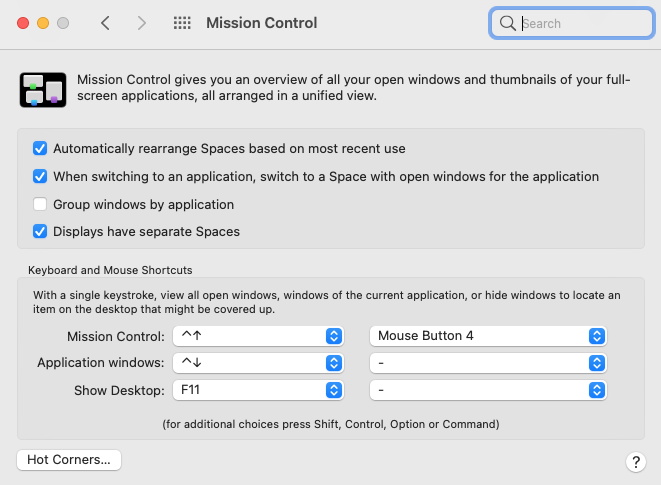661x485 pixels.
Task: Show all preferences grid icon
Action: tap(182, 23)
